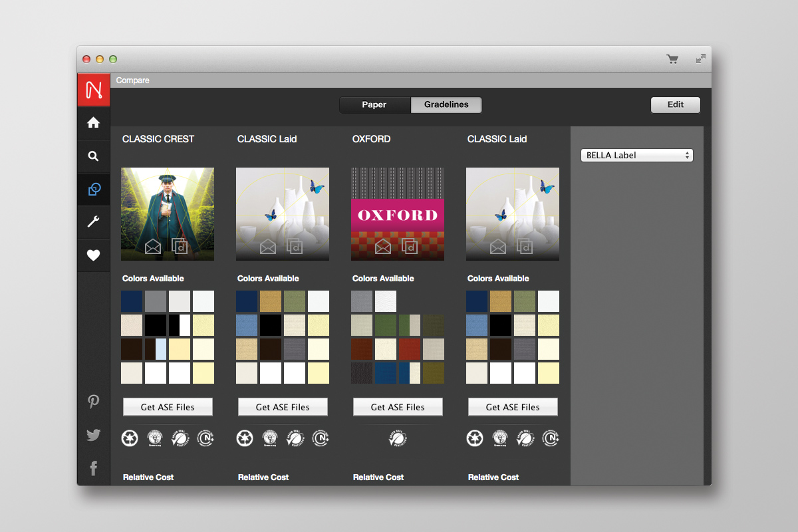Viewport: 798px width, 532px height.
Task: Click the Facebook icon in sidebar
Action: (93, 469)
